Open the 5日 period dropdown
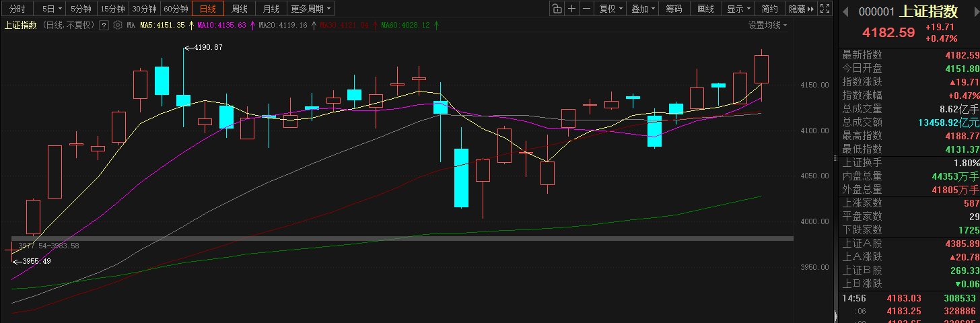980x323 pixels. [50, 9]
